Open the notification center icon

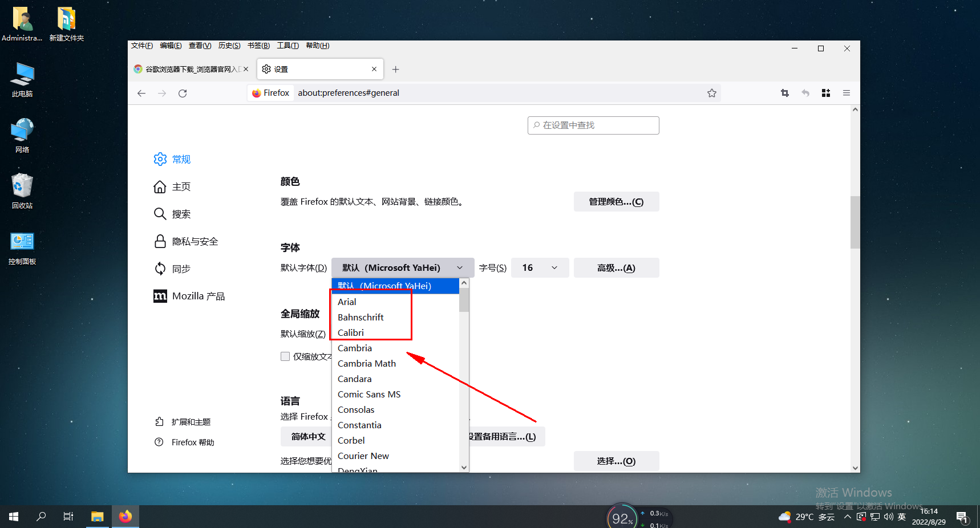pos(962,517)
